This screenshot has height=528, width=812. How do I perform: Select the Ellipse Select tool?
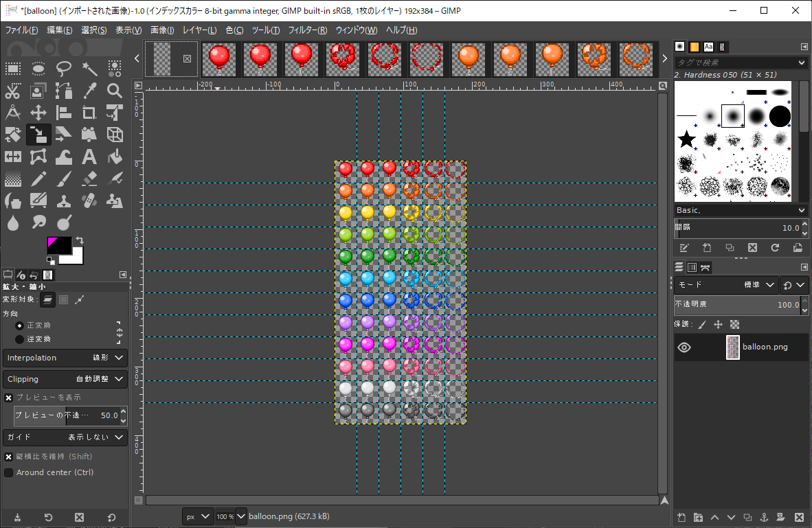[38, 69]
